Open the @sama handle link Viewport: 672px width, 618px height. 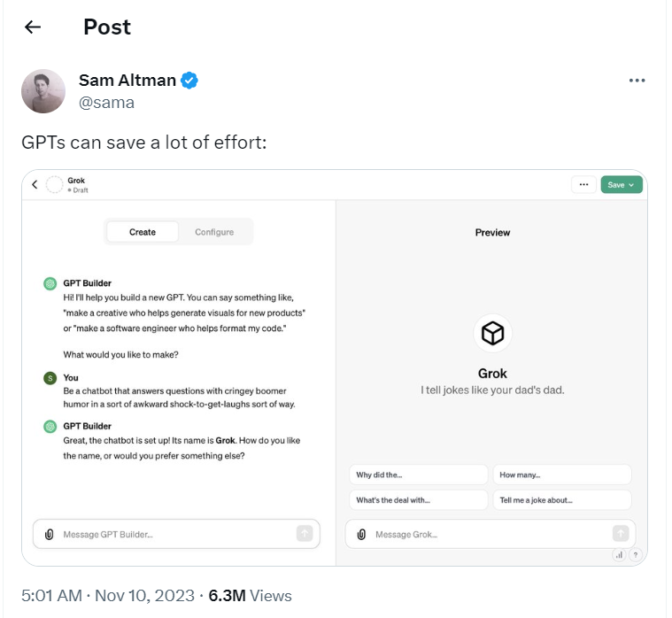point(107,103)
